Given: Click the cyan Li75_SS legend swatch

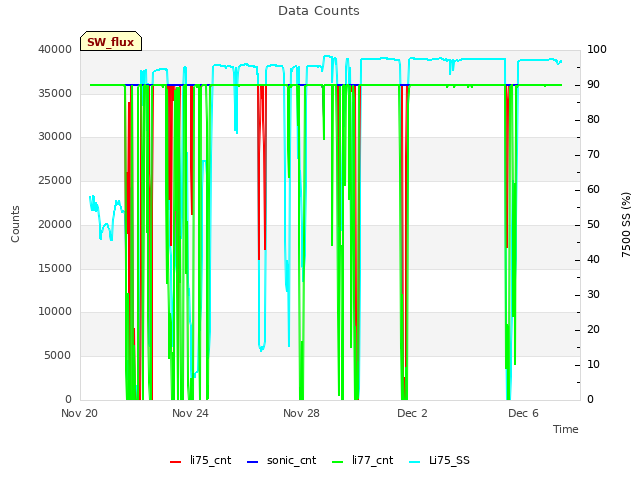Looking at the screenshot, I should [x=414, y=462].
